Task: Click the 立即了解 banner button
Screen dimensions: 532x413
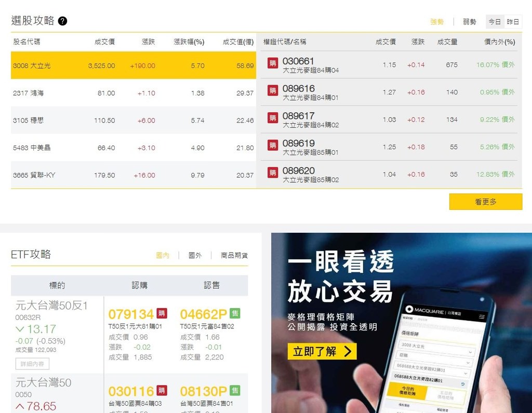Action: click(322, 351)
